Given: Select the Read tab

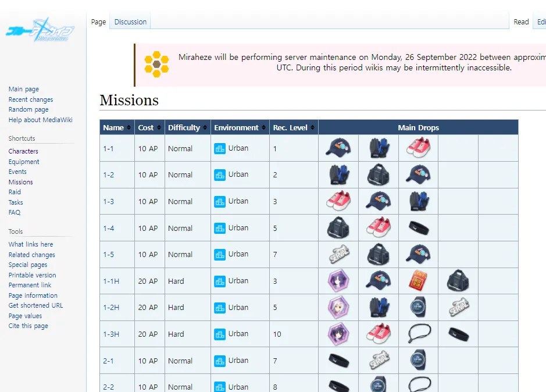Looking at the screenshot, I should [521, 22].
